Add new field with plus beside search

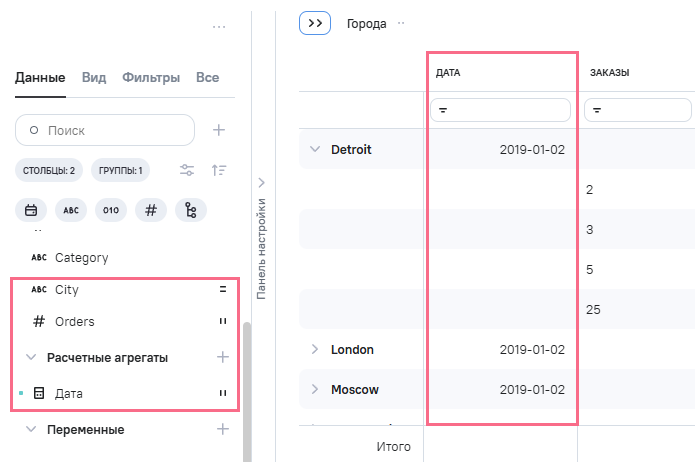click(219, 130)
